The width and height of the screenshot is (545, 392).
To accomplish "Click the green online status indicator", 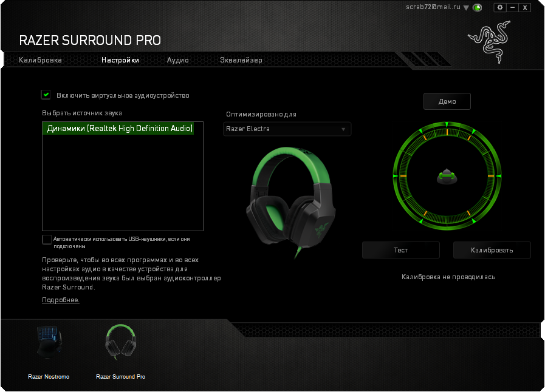I will pyautogui.click(x=478, y=8).
